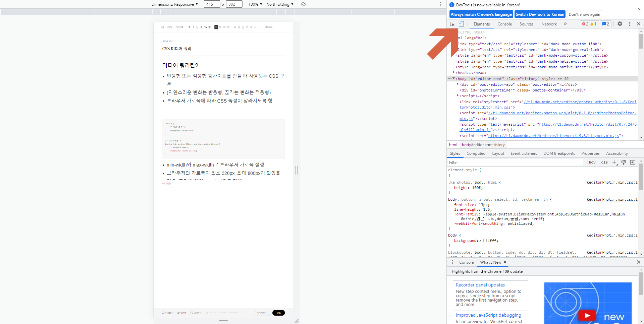Toggle :hov element state panel

coord(591,162)
